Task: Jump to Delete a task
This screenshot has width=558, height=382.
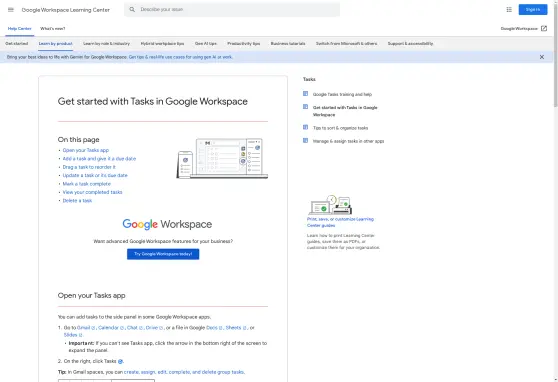Action: (77, 201)
